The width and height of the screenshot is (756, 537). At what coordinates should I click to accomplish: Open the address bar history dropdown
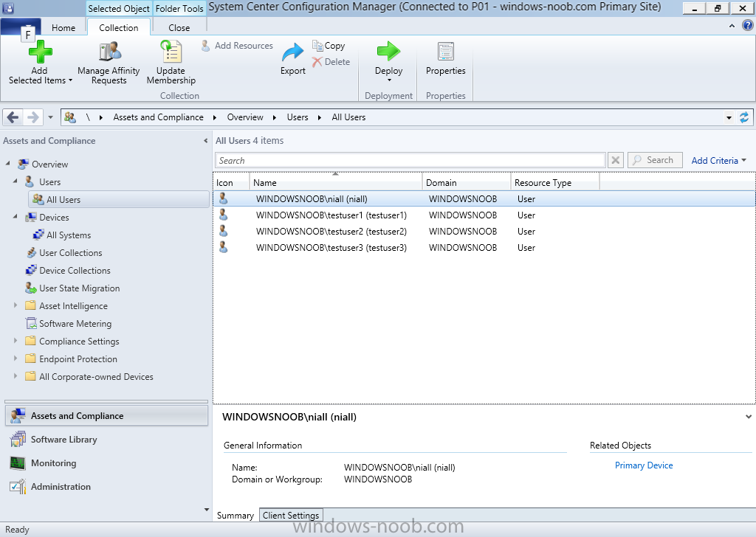pyautogui.click(x=729, y=117)
